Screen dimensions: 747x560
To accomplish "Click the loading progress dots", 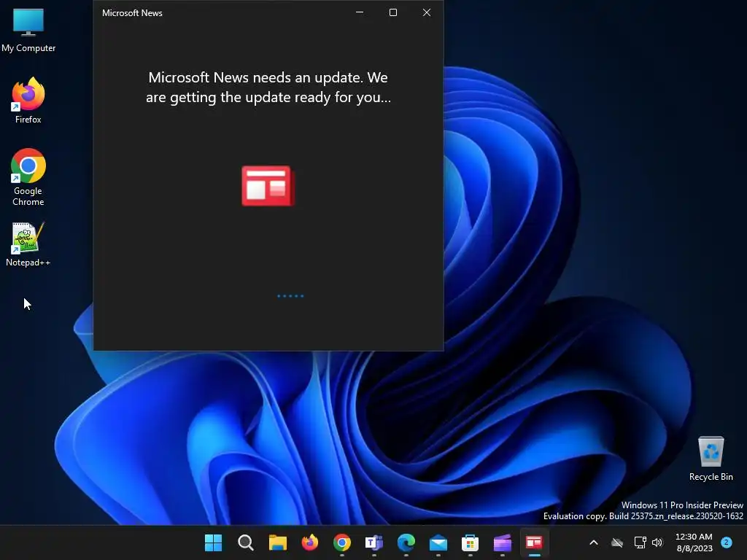I will (x=290, y=296).
